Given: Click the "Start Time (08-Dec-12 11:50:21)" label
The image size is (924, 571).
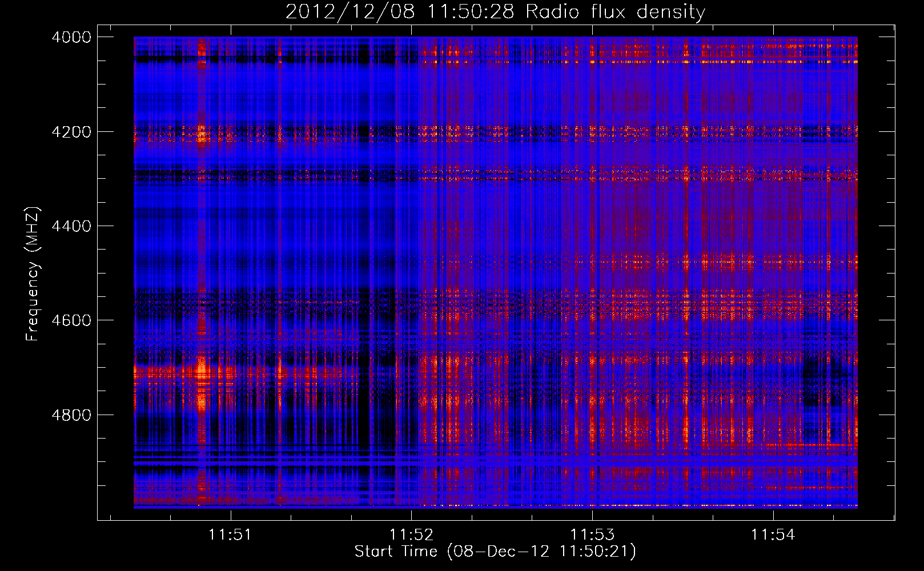Looking at the screenshot, I should (x=495, y=552).
